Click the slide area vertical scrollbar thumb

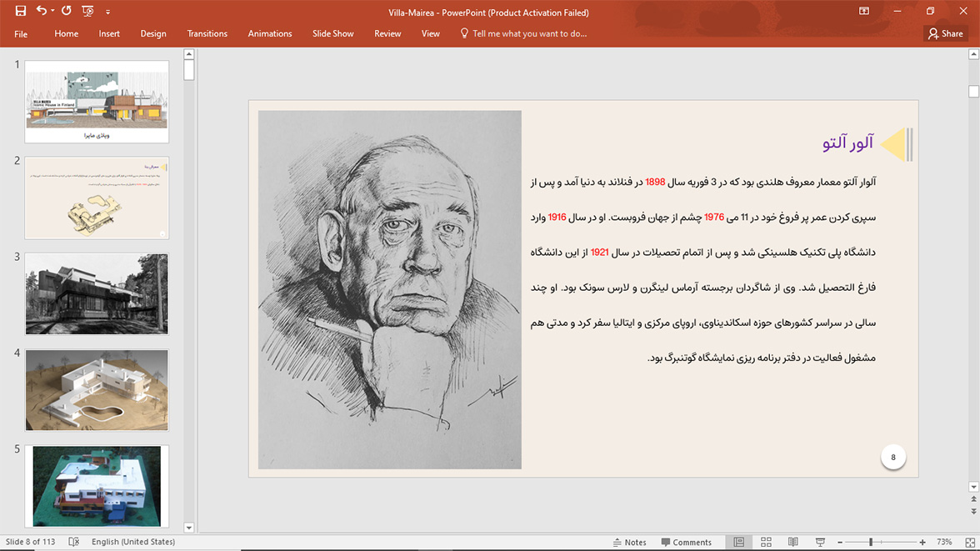(973, 92)
